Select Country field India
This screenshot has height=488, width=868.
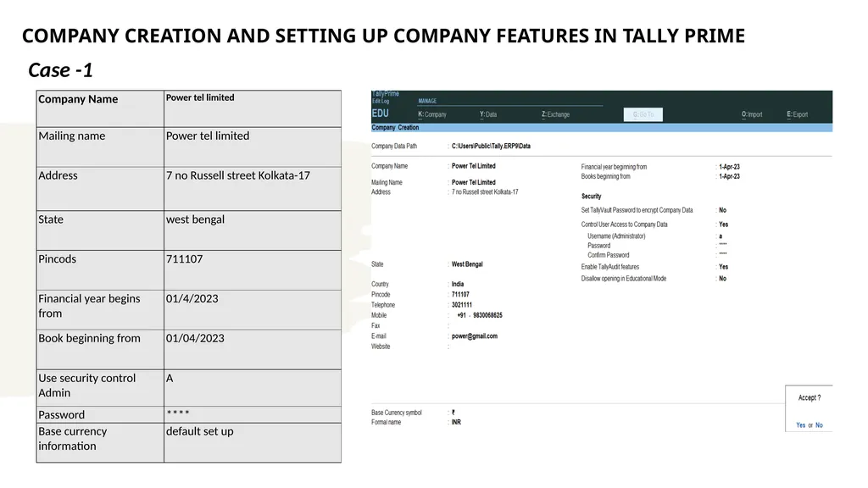(457, 284)
